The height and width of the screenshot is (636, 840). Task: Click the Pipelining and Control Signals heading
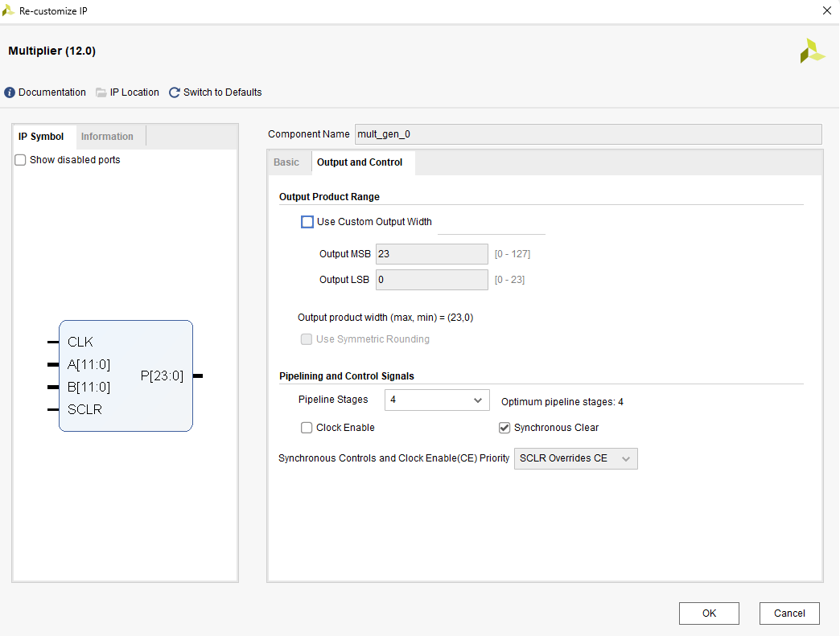coord(347,376)
